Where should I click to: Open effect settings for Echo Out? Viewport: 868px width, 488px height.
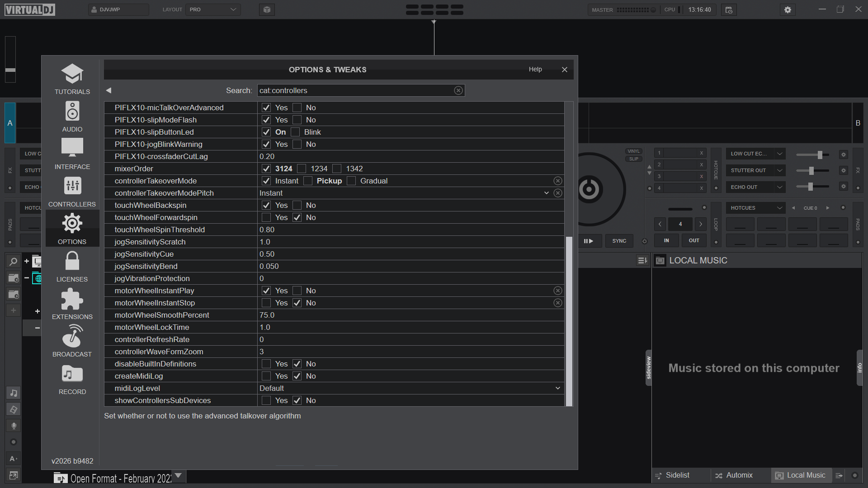click(843, 186)
